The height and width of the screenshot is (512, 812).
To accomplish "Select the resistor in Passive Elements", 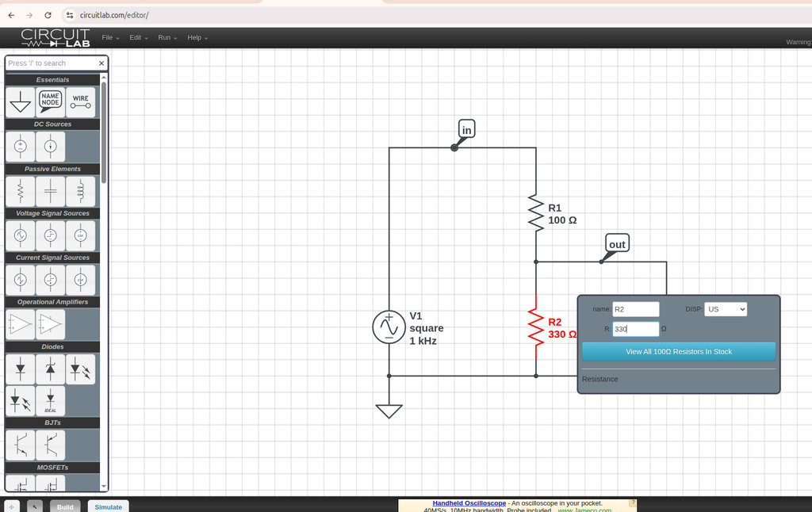I will click(x=20, y=191).
